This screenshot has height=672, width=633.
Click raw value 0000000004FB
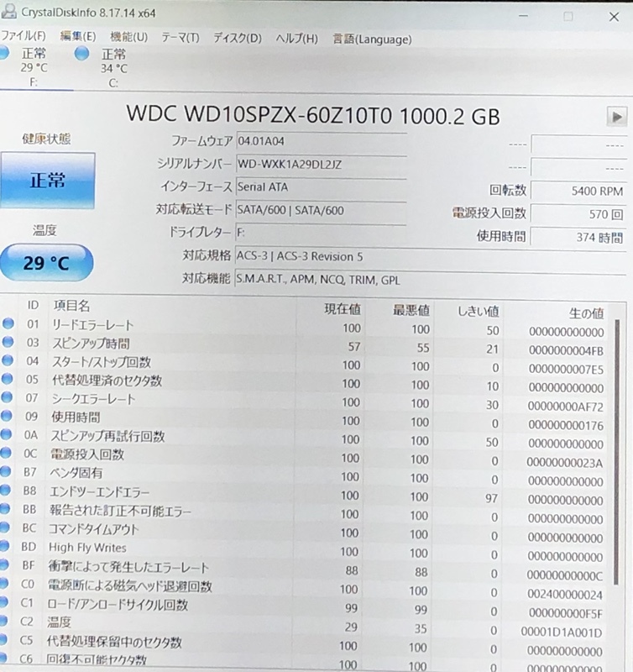(x=566, y=350)
